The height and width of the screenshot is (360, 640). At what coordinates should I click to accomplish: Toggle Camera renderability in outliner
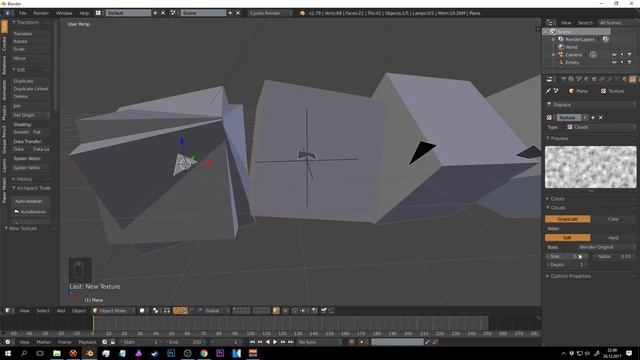629,55
